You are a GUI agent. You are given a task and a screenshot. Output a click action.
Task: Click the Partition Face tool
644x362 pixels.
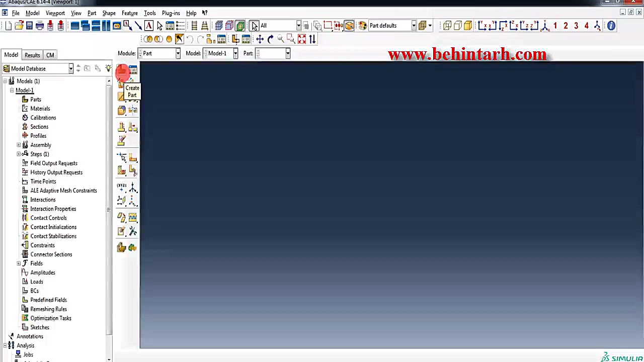tap(133, 158)
